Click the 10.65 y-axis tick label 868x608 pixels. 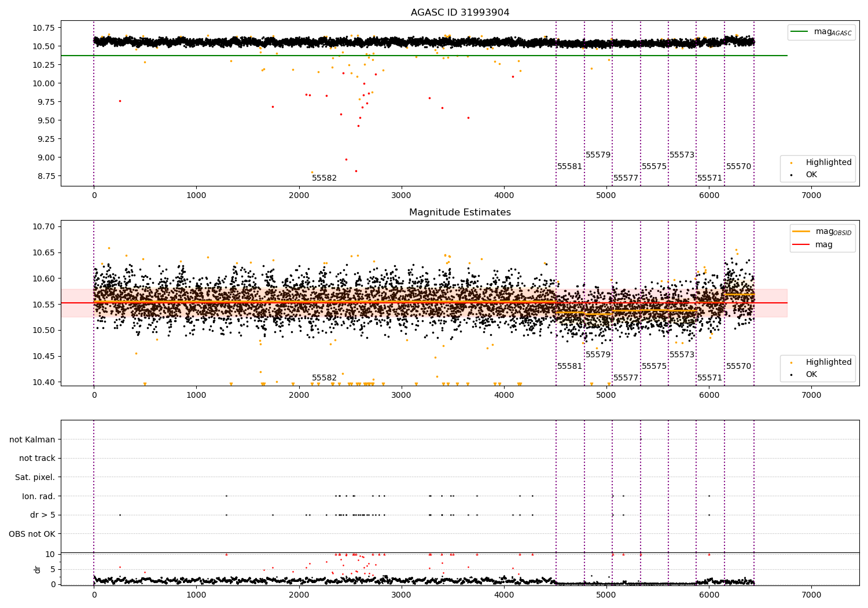(x=43, y=252)
